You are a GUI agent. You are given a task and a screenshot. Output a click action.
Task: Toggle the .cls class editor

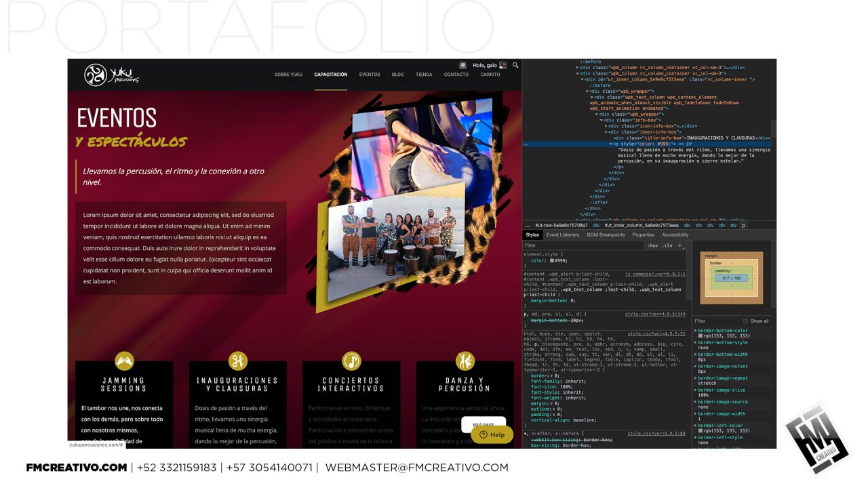pyautogui.click(x=667, y=245)
